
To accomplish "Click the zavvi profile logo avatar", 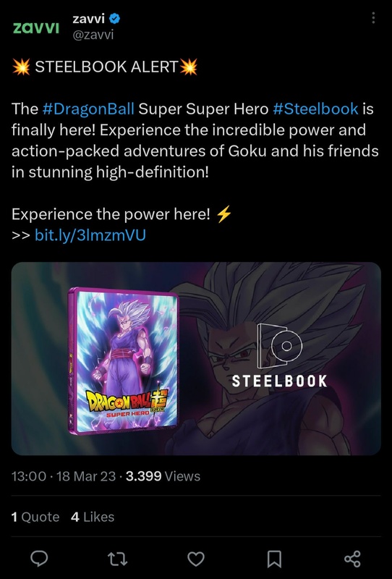I will tap(36, 28).
